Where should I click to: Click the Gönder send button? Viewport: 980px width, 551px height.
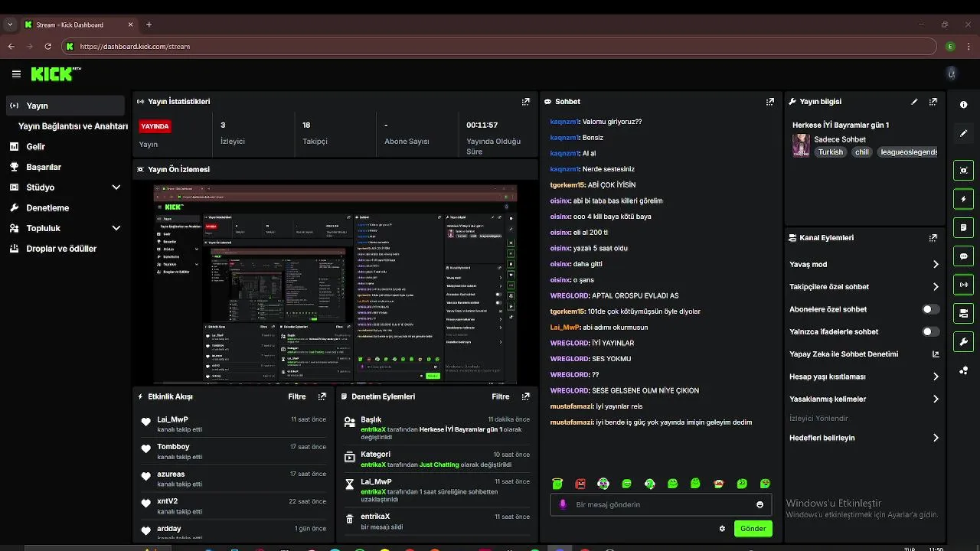click(753, 528)
